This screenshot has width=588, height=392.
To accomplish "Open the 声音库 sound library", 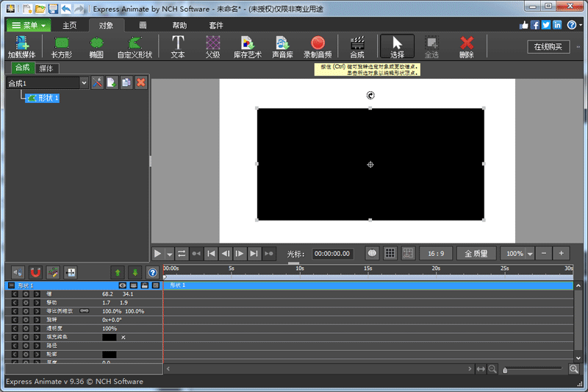I will (x=282, y=46).
